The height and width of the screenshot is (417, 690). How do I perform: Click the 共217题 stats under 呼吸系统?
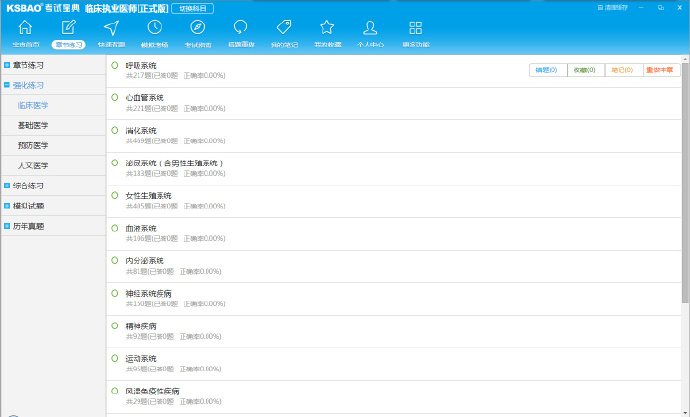pyautogui.click(x=176, y=76)
